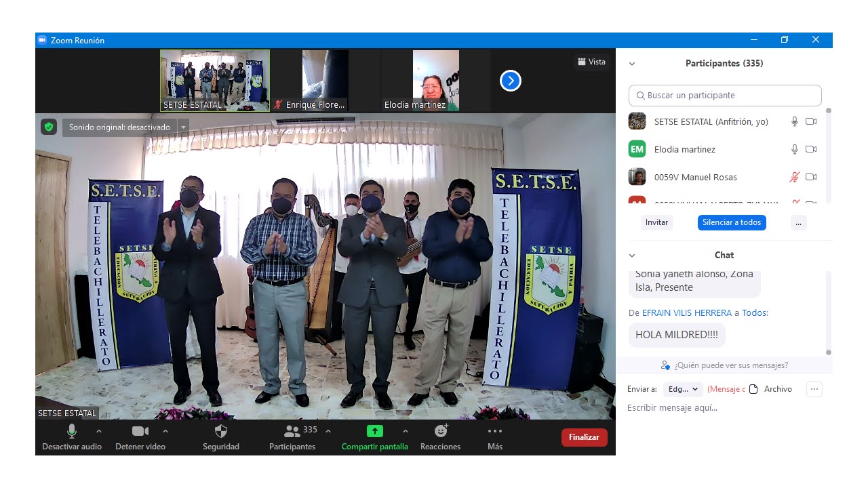This screenshot has height=488, width=868.
Task: Expand video options arrow beside Detener video
Action: click(165, 431)
